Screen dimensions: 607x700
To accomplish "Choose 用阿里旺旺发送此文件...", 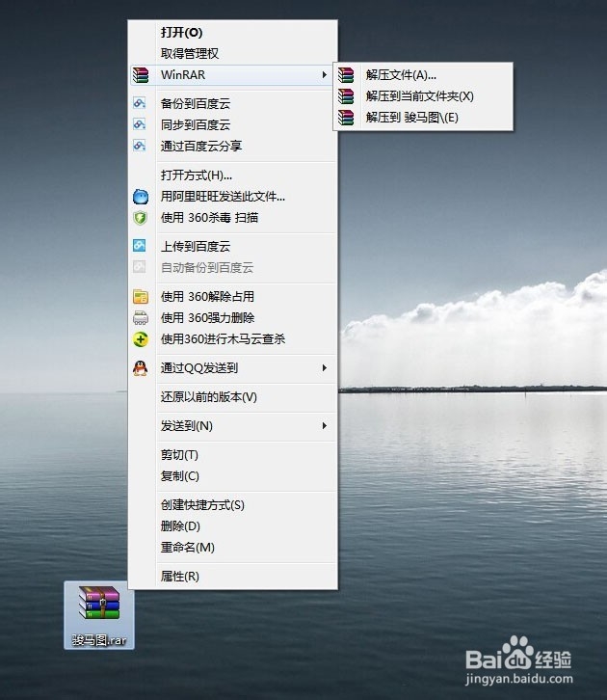I will (232, 197).
